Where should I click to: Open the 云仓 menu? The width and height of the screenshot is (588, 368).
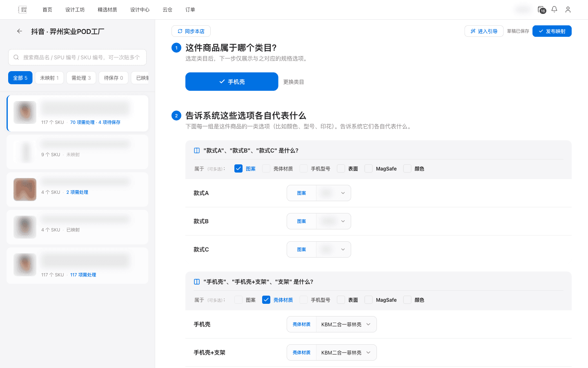click(167, 9)
